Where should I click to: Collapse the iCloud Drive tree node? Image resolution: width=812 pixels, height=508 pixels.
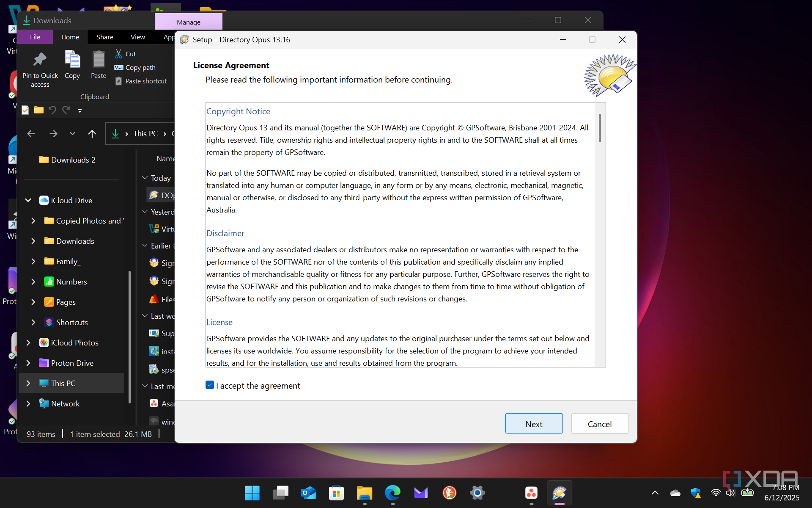[x=28, y=200]
